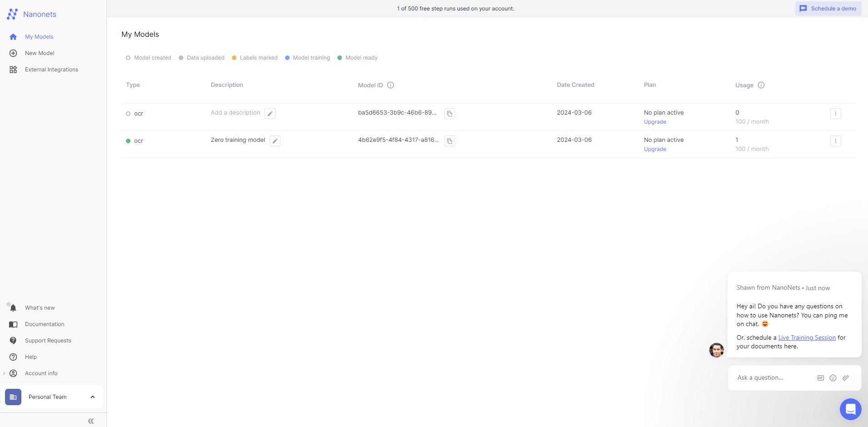Open My Models home icon

tap(13, 37)
